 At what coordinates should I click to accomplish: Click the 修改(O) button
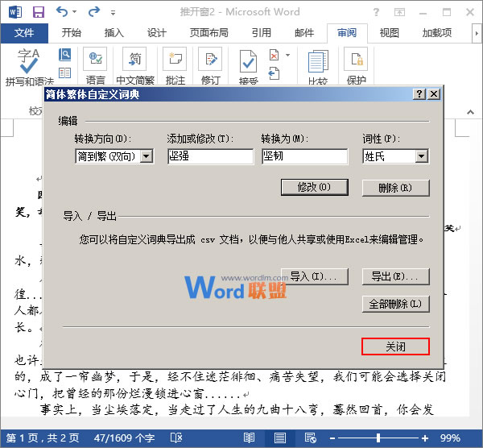(315, 187)
